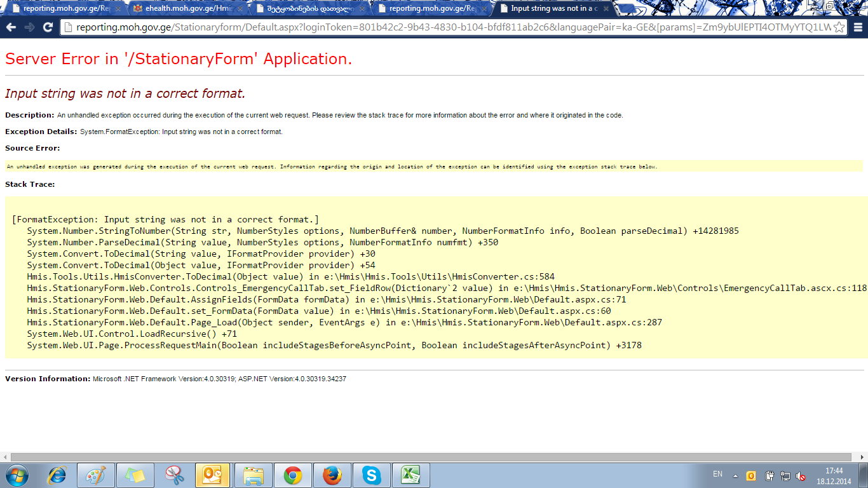Open Internet Explorer from the taskbar
The width and height of the screenshot is (868, 488).
point(57,475)
